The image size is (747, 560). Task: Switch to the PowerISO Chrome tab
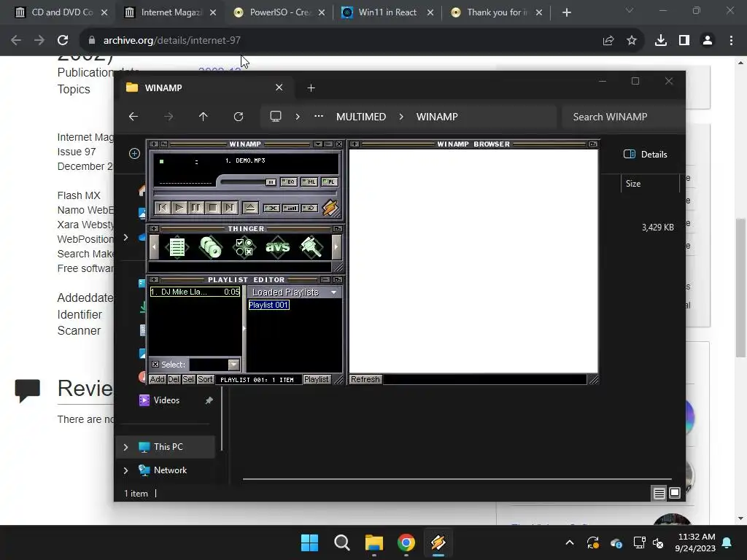[279, 12]
